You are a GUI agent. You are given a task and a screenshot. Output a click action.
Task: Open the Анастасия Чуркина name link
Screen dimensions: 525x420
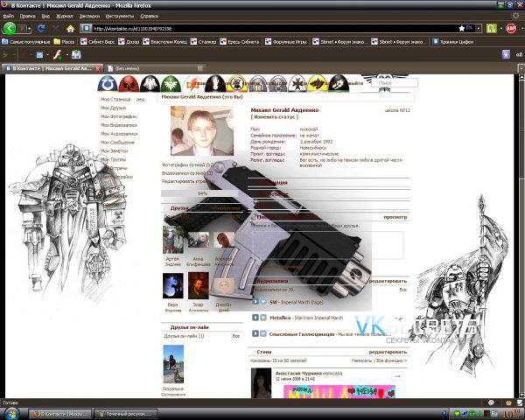[298, 373]
